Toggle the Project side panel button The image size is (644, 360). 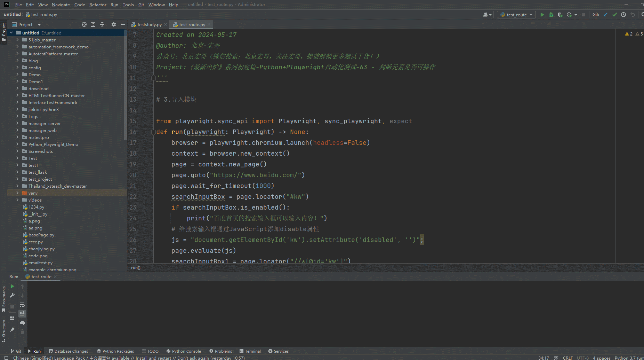tap(4, 32)
